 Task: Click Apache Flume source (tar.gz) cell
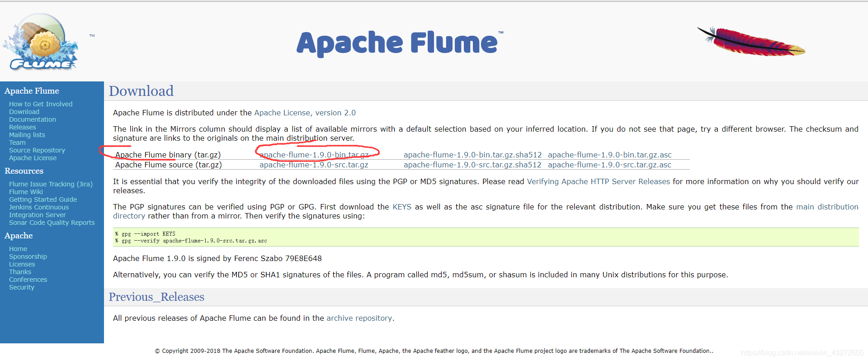click(169, 165)
